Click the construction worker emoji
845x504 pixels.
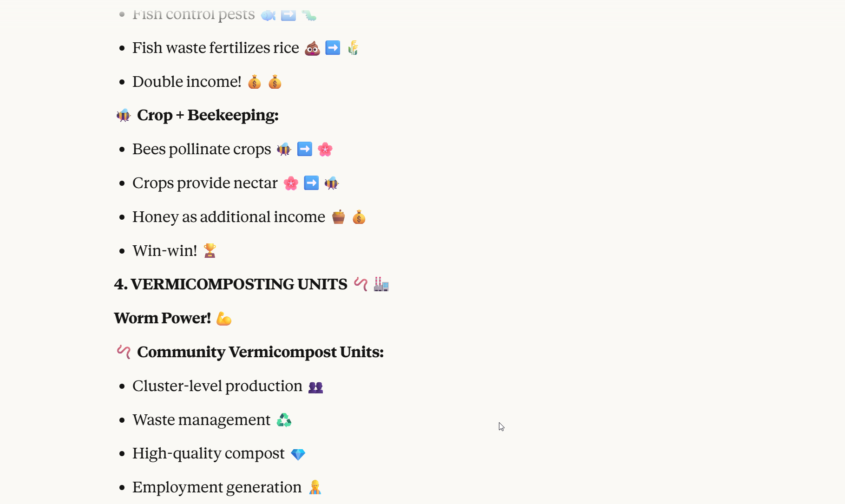click(315, 487)
